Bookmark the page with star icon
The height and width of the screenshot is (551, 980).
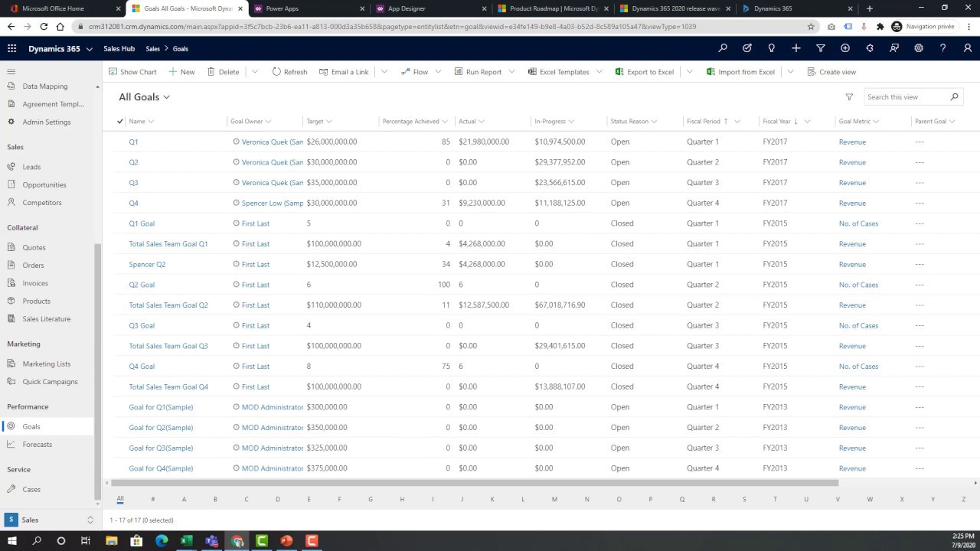click(x=811, y=26)
